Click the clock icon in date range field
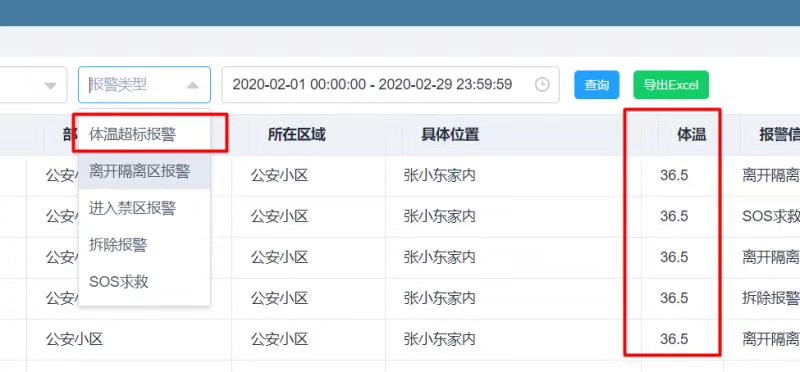Image resolution: width=800 pixels, height=372 pixels. click(x=542, y=85)
